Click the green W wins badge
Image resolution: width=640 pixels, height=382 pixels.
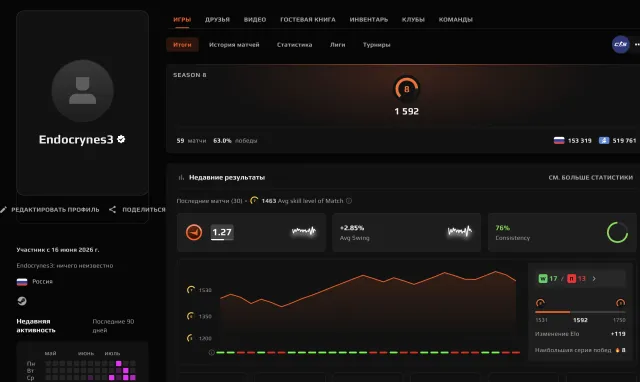[542, 279]
